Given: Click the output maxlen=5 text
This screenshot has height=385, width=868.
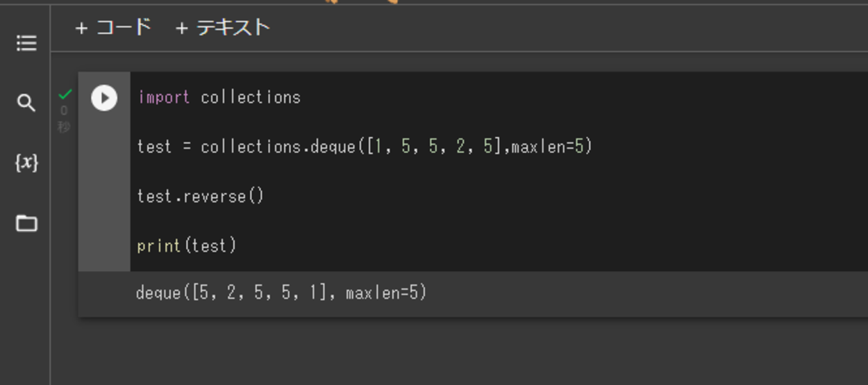Looking at the screenshot, I should coord(383,293).
